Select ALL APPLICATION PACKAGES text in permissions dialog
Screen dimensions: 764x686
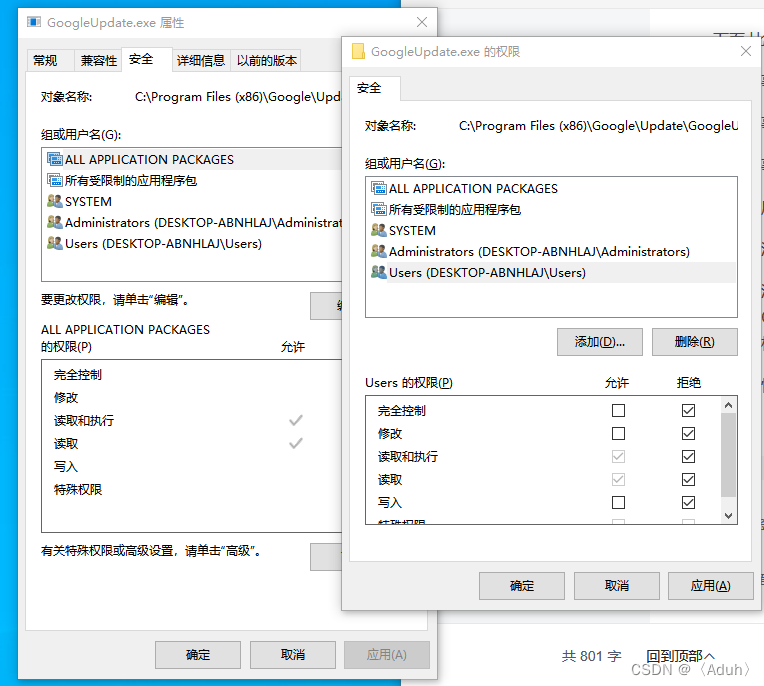(473, 189)
